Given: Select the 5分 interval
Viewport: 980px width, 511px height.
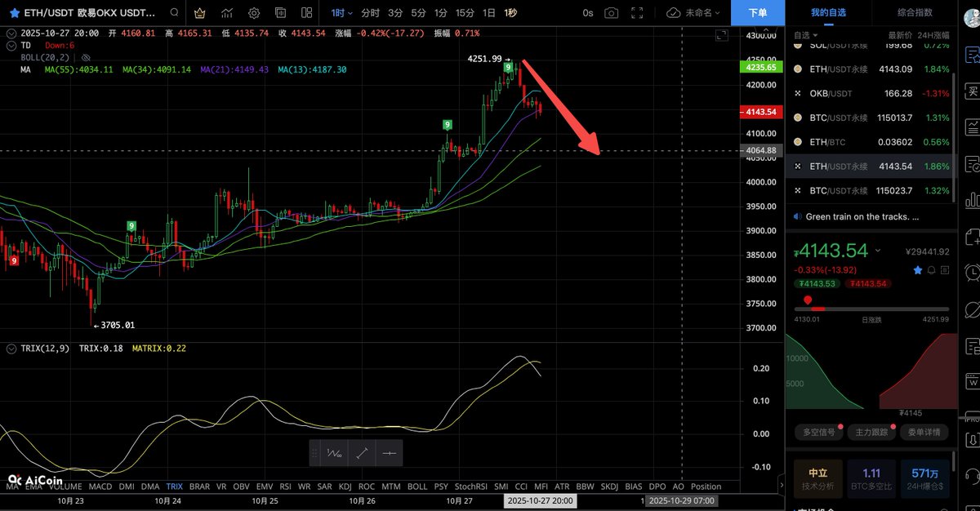Looking at the screenshot, I should pos(418,13).
